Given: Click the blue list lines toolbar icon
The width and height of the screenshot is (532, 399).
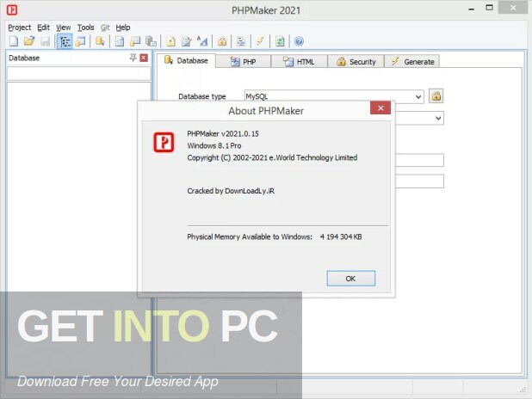Looking at the screenshot, I should click(x=241, y=41).
